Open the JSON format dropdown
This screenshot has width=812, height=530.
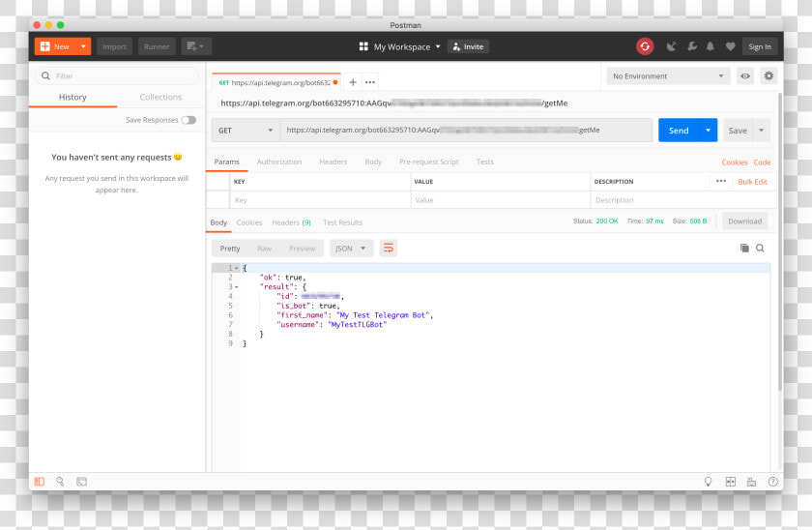[x=350, y=249]
